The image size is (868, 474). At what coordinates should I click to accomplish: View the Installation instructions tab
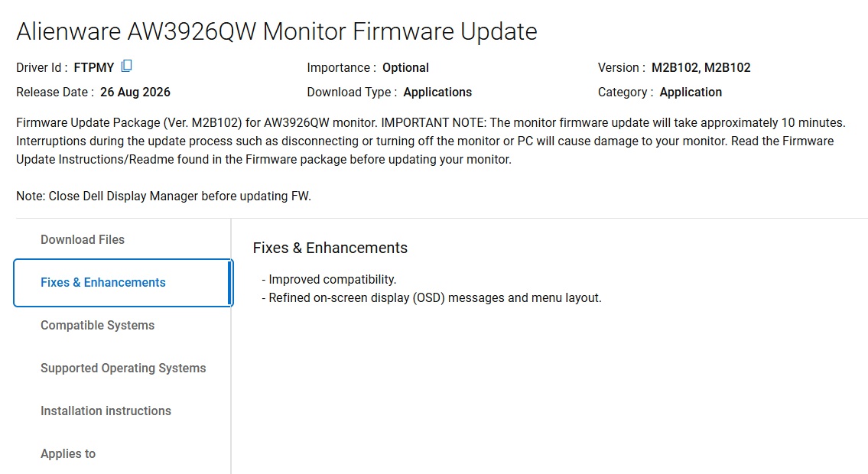106,411
